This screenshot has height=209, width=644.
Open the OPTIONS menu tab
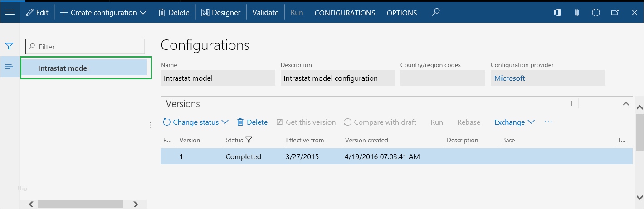[402, 13]
